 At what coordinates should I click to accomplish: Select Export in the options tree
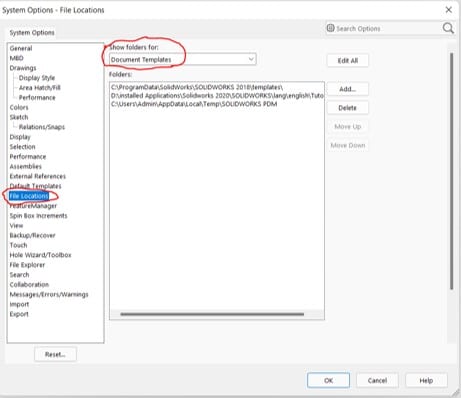pos(19,314)
